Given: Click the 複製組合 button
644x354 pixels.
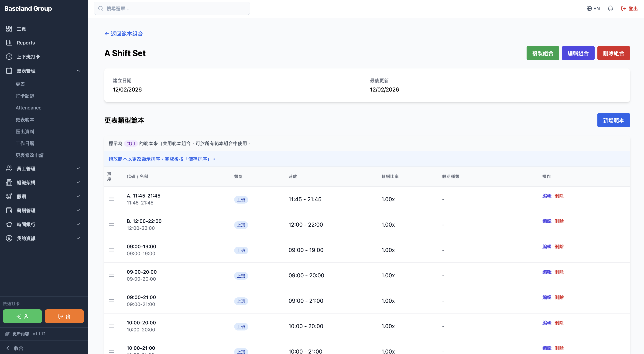Looking at the screenshot, I should pos(543,53).
